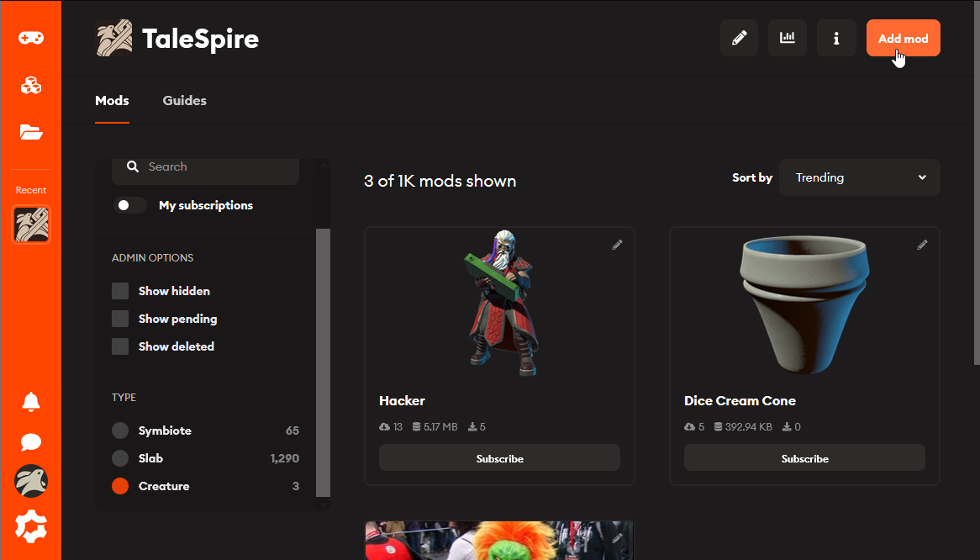Screen dimensions: 980x560
Task: Open the folder icon in left sidebar
Action: 31,132
